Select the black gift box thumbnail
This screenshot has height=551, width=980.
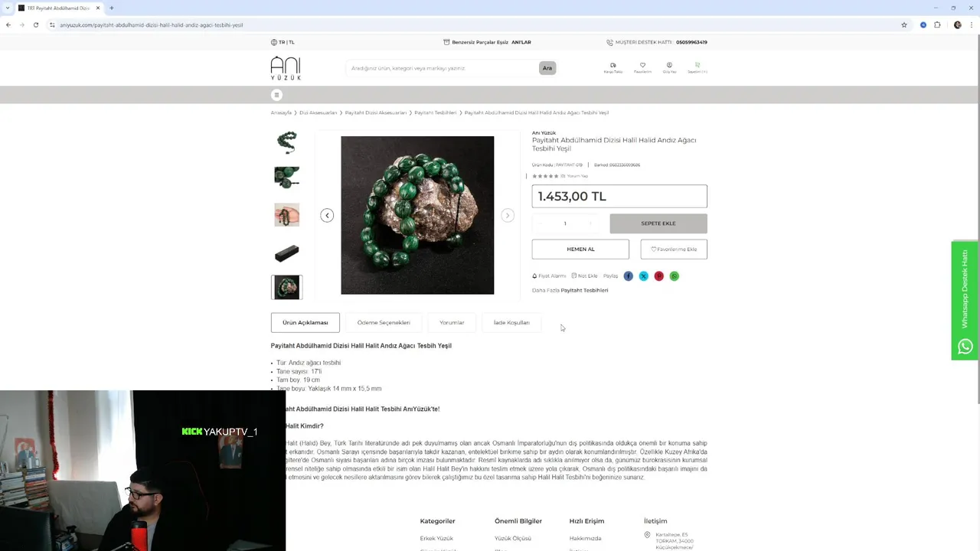point(286,252)
